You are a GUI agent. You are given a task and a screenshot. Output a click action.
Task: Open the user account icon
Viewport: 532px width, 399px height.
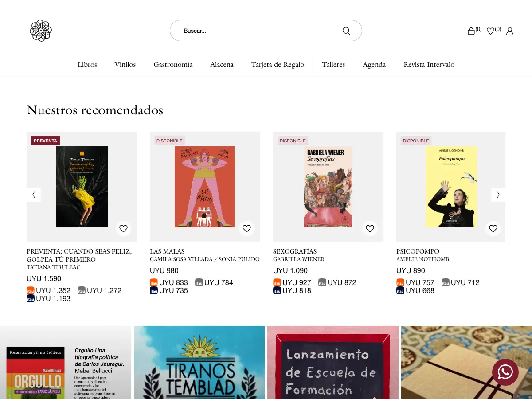pos(510,31)
